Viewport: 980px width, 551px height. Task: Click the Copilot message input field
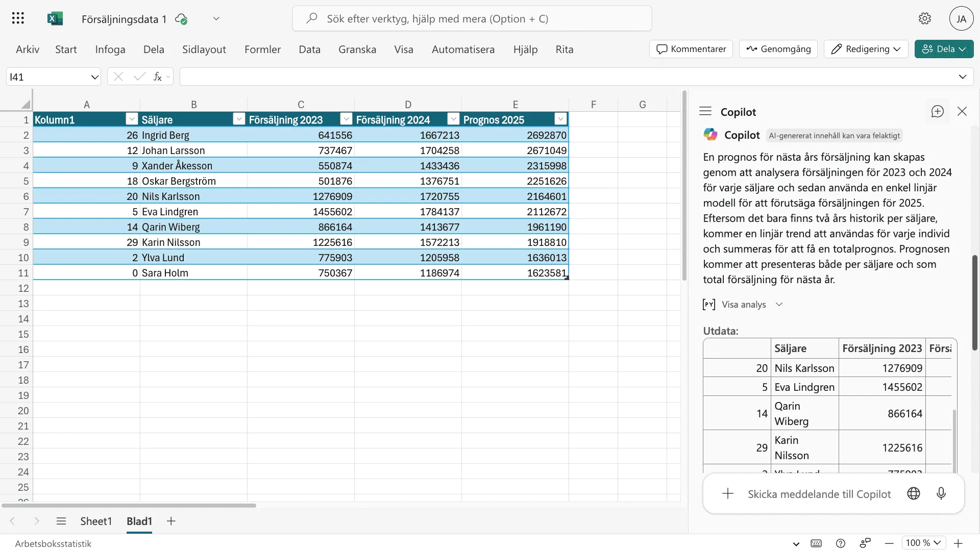[x=819, y=493]
